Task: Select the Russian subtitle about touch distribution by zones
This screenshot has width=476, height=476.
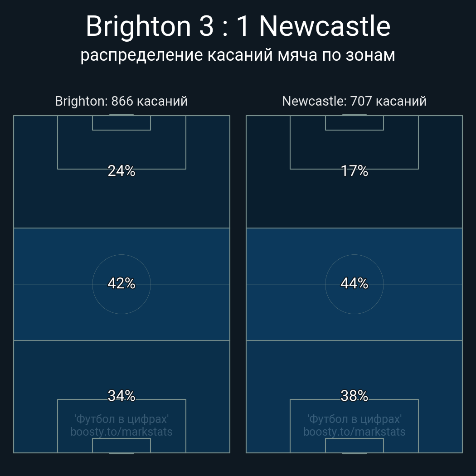Action: point(238,55)
